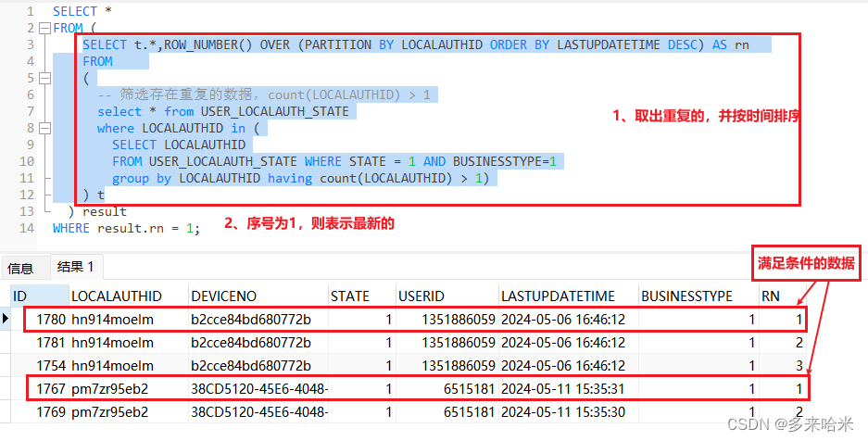Click line number 7 in the gutter

30,112
